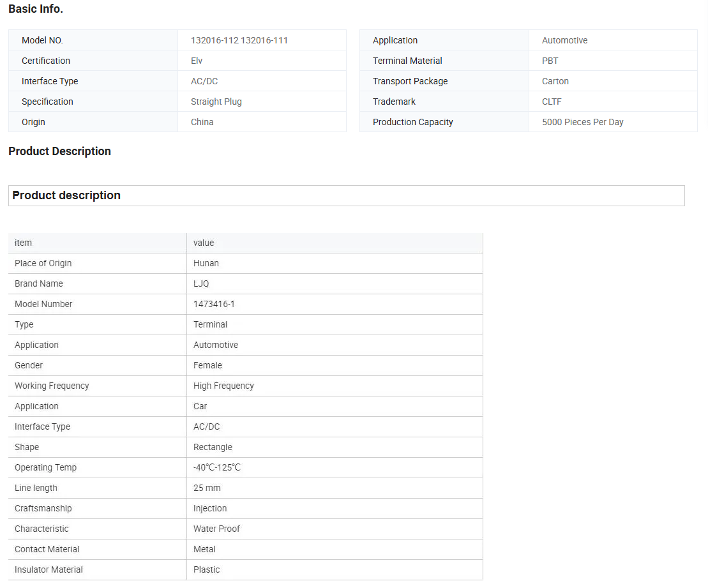
Task: Select the Trademark value 'CLTF'
Action: (x=552, y=102)
